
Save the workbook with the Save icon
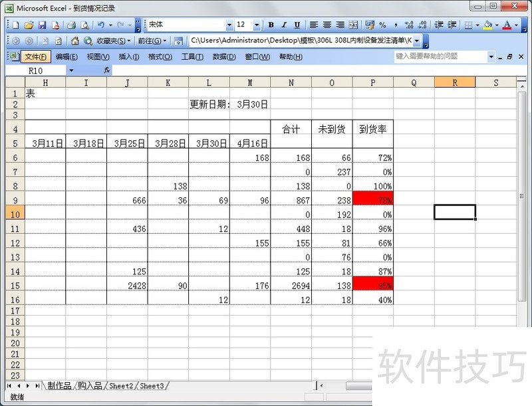pyautogui.click(x=41, y=25)
